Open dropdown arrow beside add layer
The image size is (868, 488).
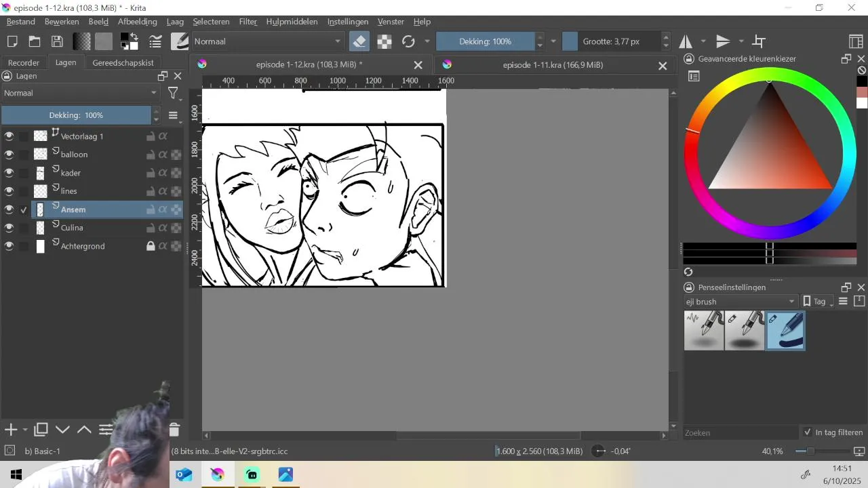[x=25, y=430]
